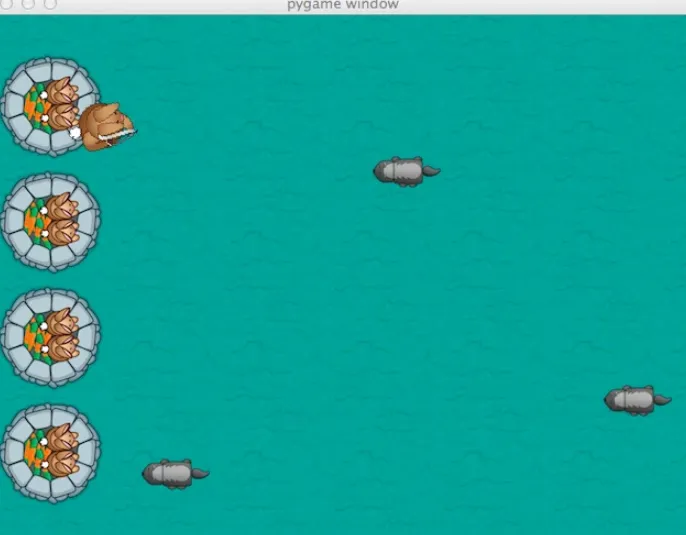Click the green zoom window button

[50, 3]
